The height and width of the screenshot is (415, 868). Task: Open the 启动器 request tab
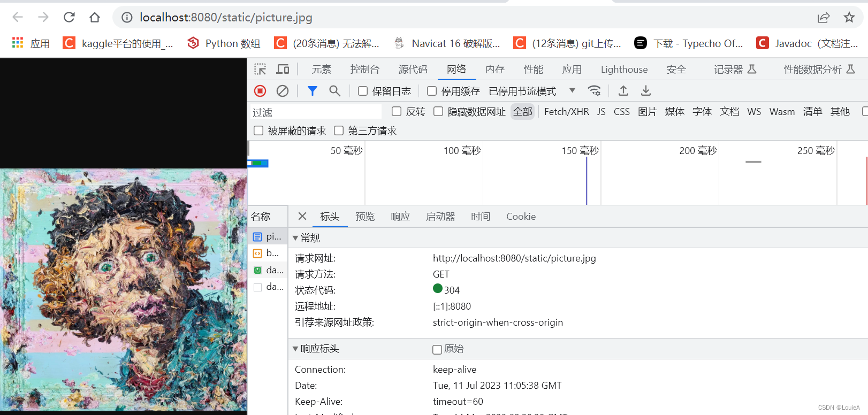[x=440, y=216]
